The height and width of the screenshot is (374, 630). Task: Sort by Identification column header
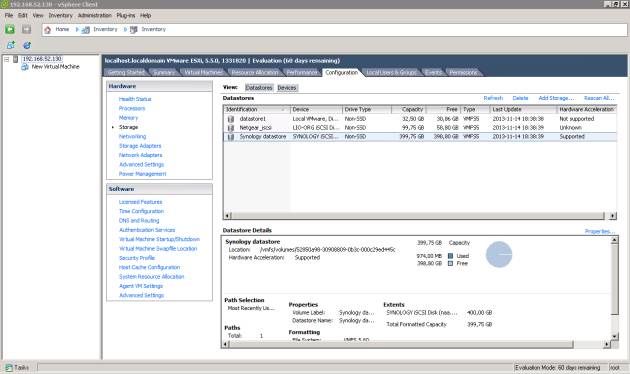(257, 109)
